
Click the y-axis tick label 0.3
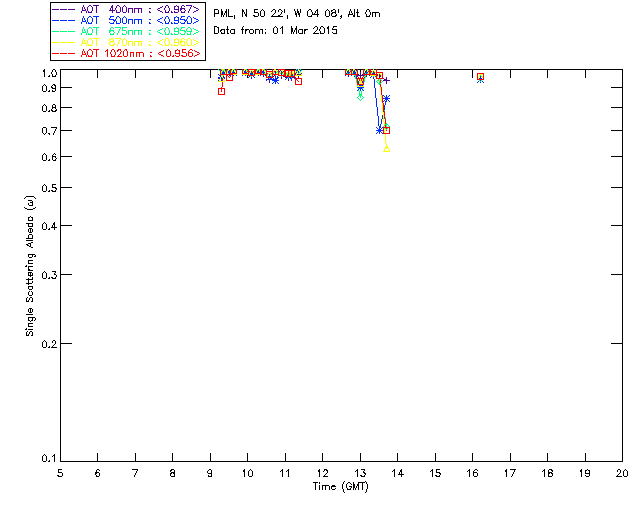[49, 275]
